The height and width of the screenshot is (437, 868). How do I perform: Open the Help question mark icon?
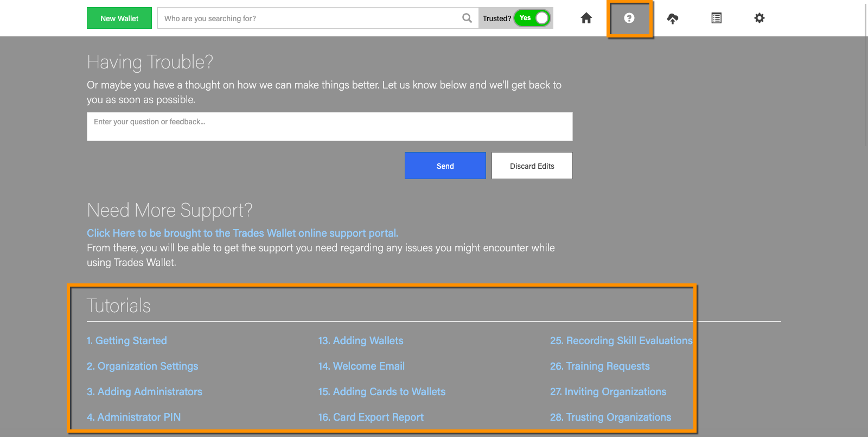point(629,18)
